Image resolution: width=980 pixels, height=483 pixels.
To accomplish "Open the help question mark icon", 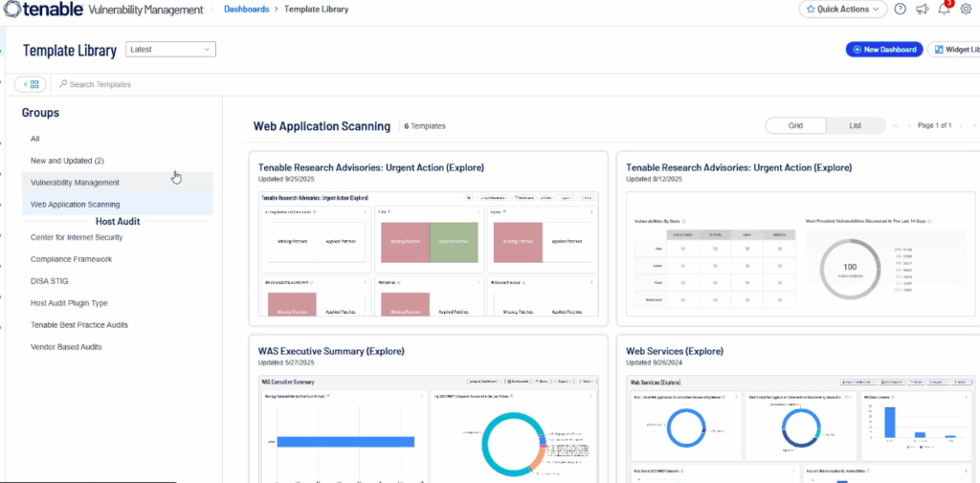I will point(900,10).
